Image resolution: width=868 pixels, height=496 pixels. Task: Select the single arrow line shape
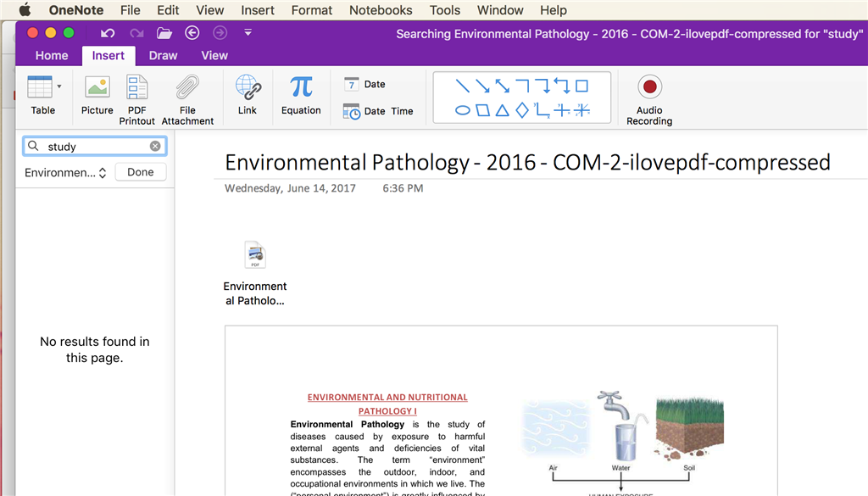pos(482,86)
